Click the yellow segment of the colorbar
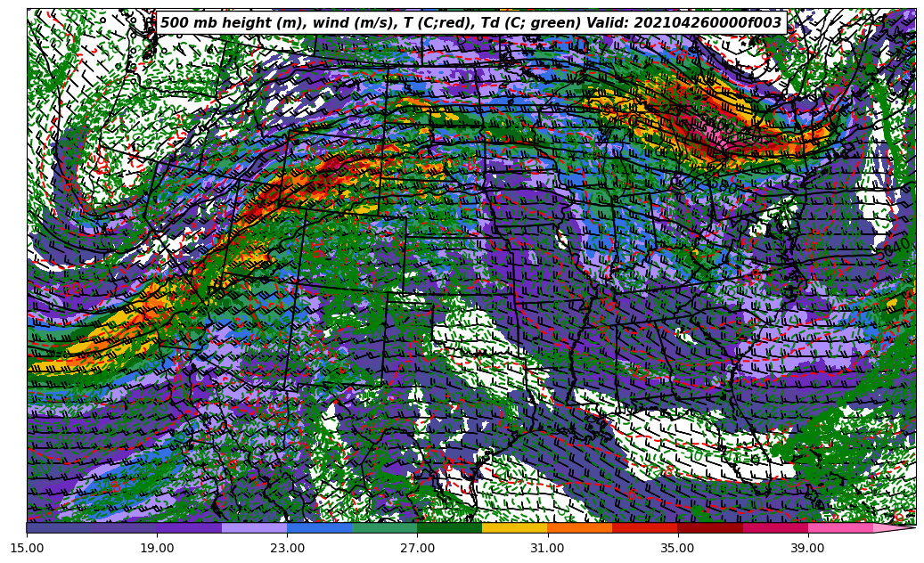This screenshot has width=924, height=563. tap(514, 527)
